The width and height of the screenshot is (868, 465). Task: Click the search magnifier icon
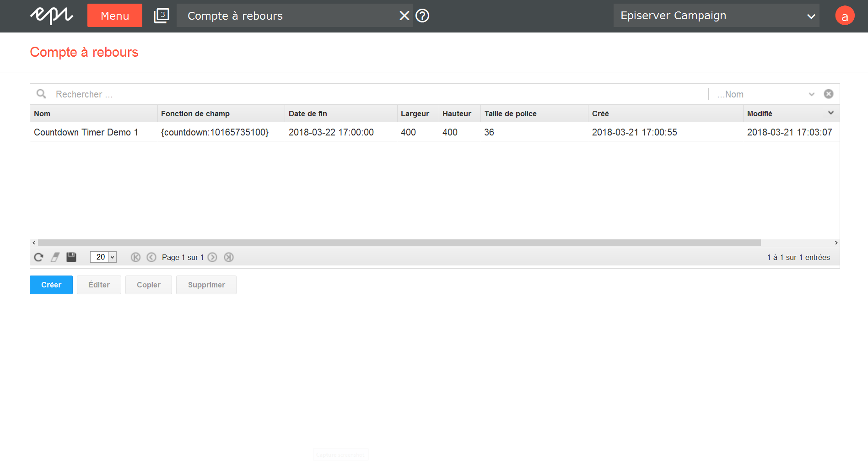(41, 94)
